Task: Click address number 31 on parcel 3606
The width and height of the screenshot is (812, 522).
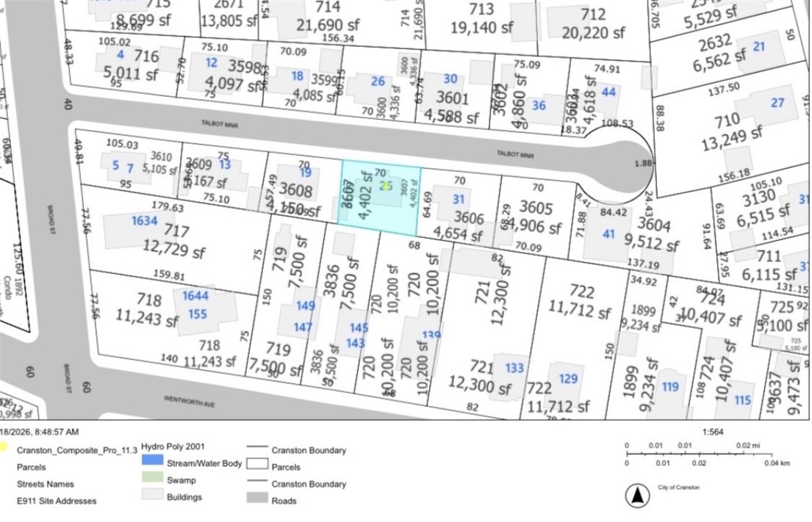Action: pyautogui.click(x=459, y=198)
